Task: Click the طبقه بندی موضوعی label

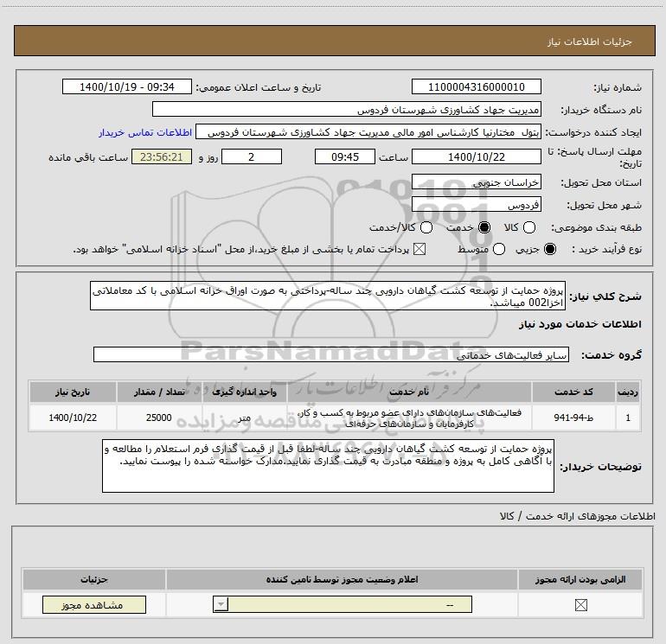Action: tap(596, 227)
